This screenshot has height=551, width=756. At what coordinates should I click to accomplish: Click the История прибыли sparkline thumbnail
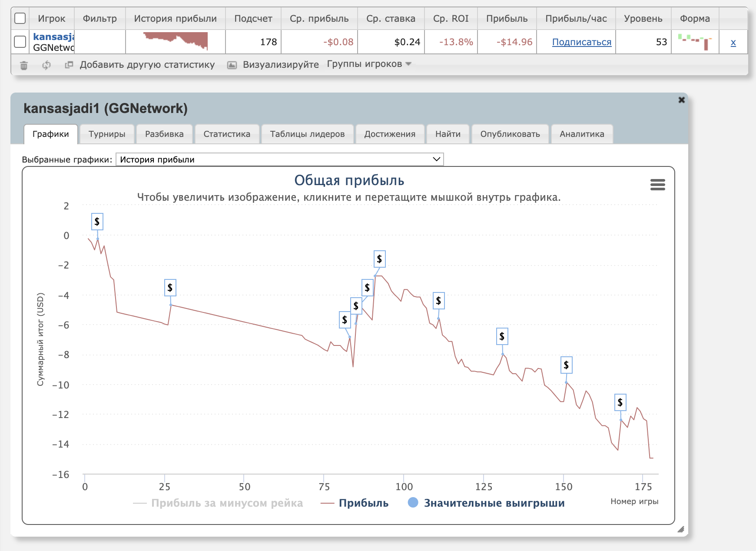pyautogui.click(x=176, y=41)
